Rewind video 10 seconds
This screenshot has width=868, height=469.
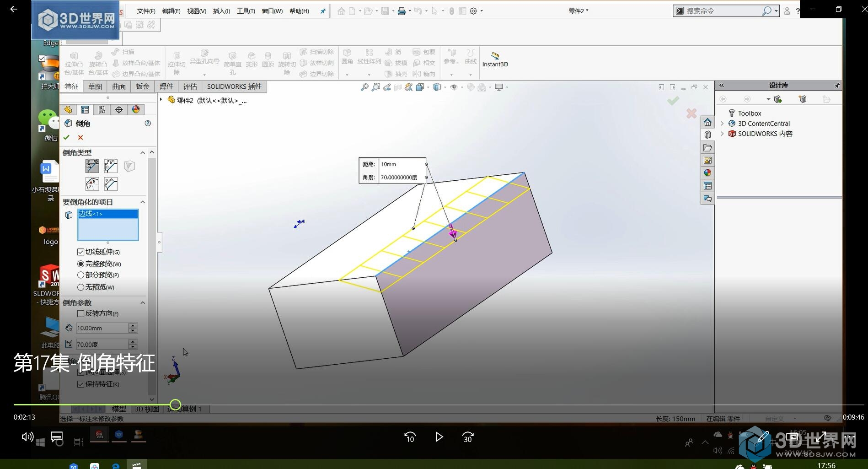[410, 437]
